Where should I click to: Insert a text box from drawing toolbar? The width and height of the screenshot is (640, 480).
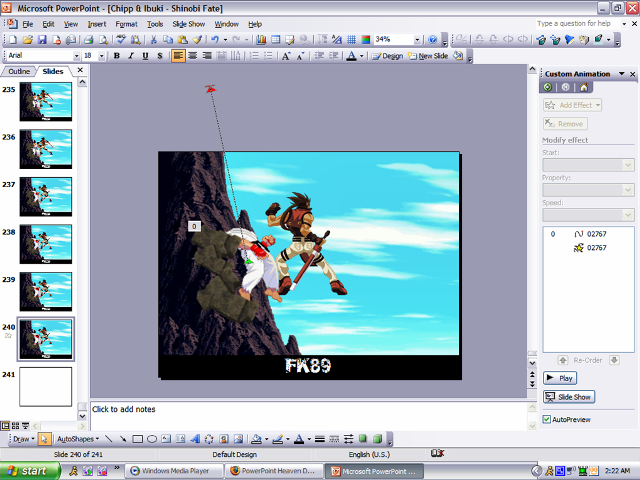click(166, 439)
